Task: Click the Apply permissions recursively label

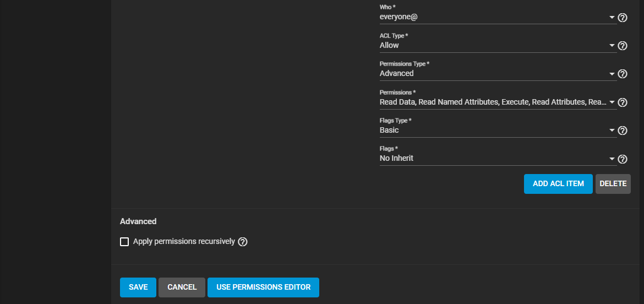Action: [184, 242]
